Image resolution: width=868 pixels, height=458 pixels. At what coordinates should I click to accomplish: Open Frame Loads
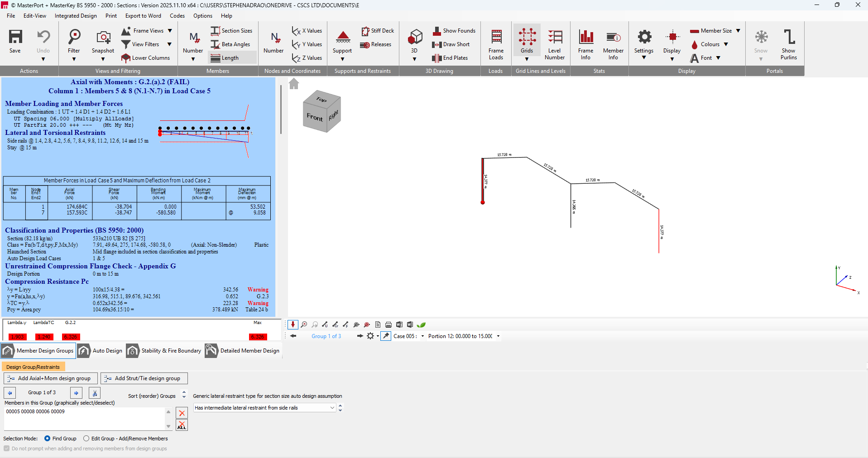[496, 44]
